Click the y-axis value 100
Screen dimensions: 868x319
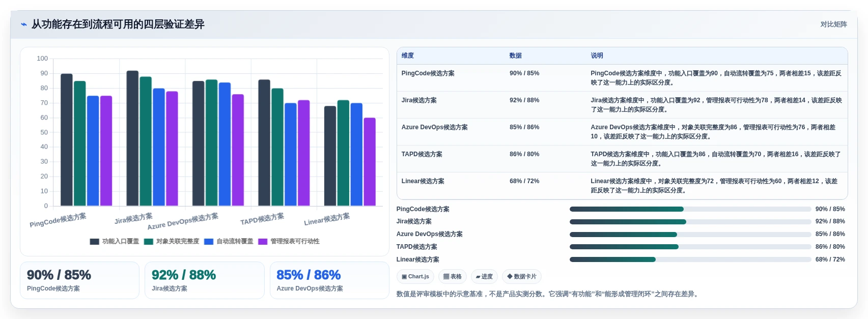point(42,59)
